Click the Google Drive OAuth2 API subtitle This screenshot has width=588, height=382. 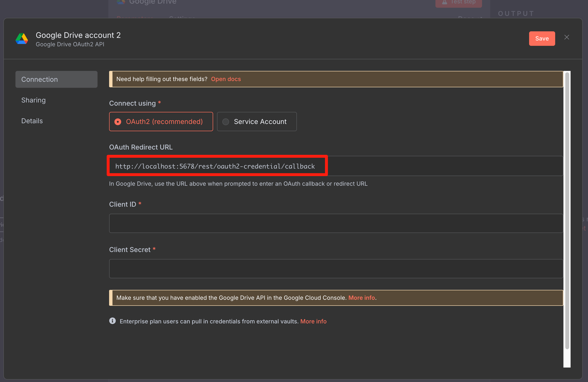tap(70, 44)
